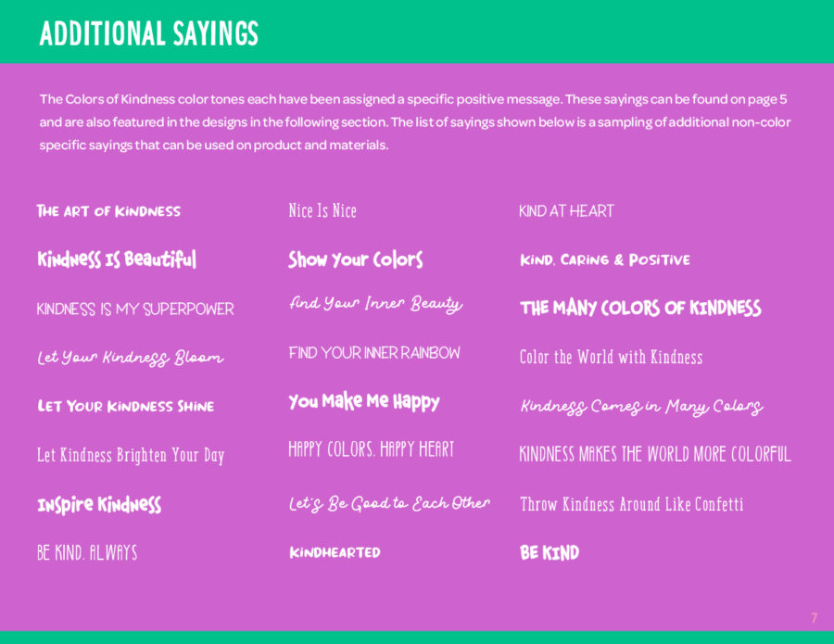Click the "Be Kind. Always" saying
The height and width of the screenshot is (644, 834).
click(87, 553)
